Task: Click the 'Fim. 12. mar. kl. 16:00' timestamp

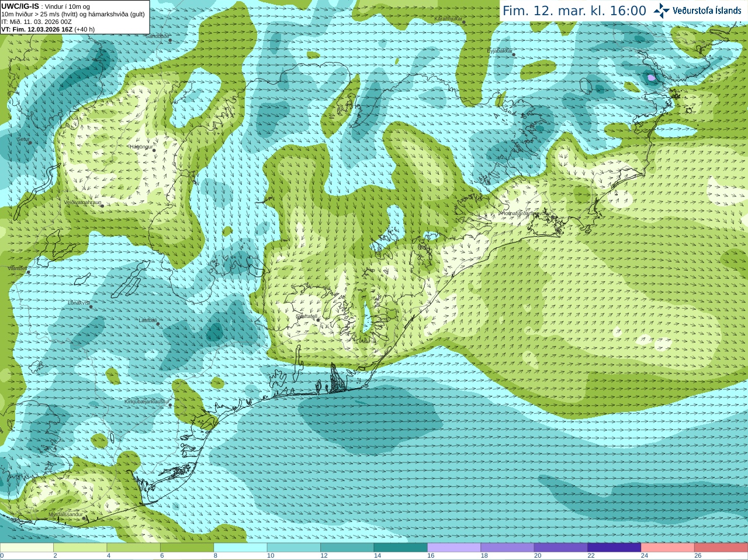Action: 574,11
